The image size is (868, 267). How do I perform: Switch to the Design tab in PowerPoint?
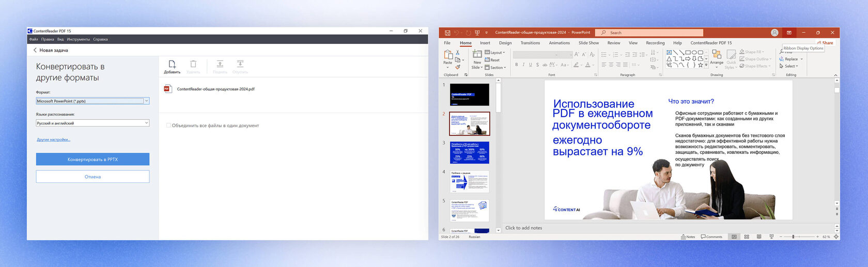point(505,43)
